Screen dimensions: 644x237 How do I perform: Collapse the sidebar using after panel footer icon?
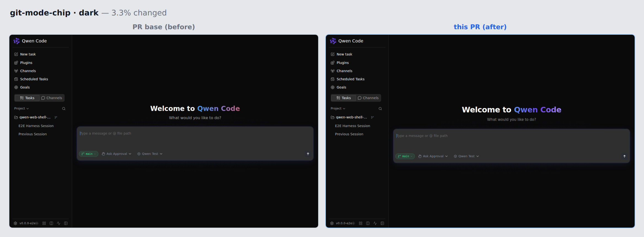[382, 223]
